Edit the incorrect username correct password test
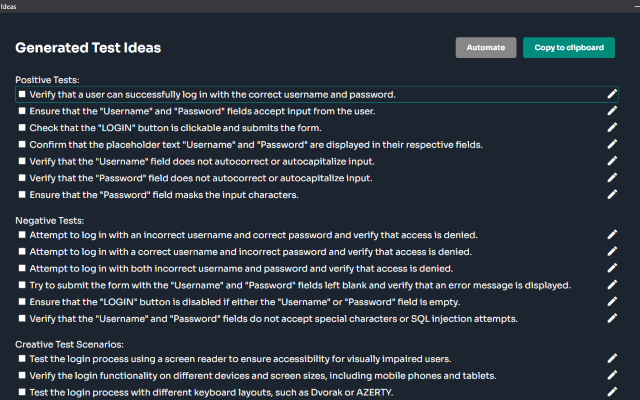Screen dimensions: 640x400 [x=613, y=235]
